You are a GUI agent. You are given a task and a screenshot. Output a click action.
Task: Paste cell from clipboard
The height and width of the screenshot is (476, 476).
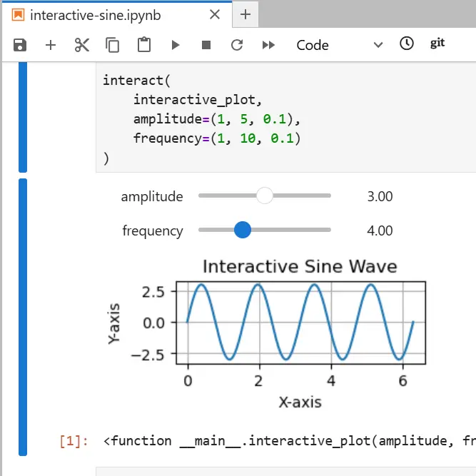pos(144,45)
